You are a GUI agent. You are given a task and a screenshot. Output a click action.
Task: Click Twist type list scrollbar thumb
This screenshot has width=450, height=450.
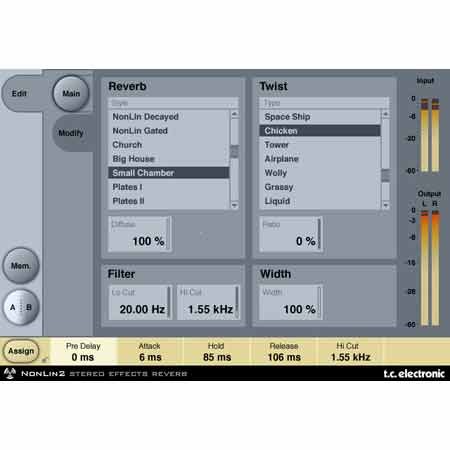386,175
